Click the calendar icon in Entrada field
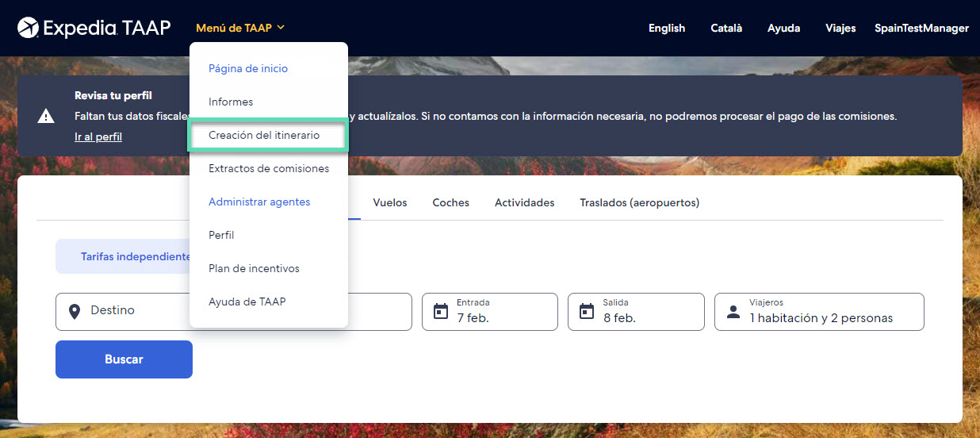Screen dimensions: 980x438 [x=441, y=311]
